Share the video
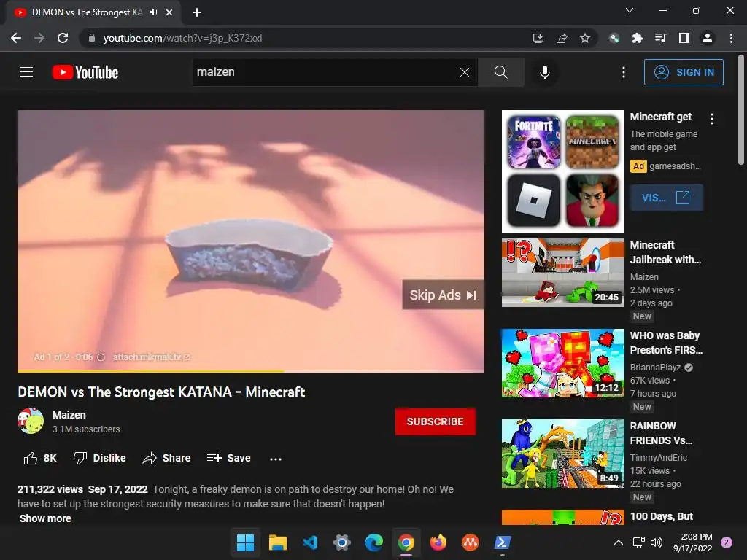 pyautogui.click(x=167, y=458)
